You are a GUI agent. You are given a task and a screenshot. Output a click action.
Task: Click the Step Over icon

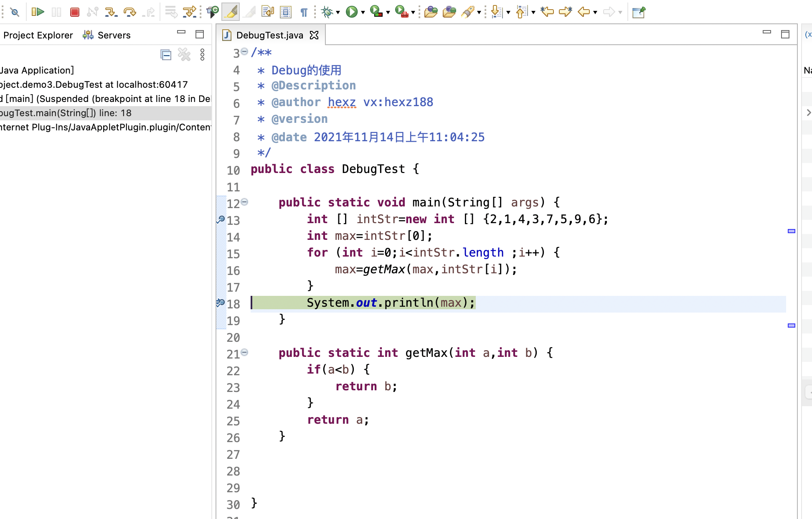point(129,12)
